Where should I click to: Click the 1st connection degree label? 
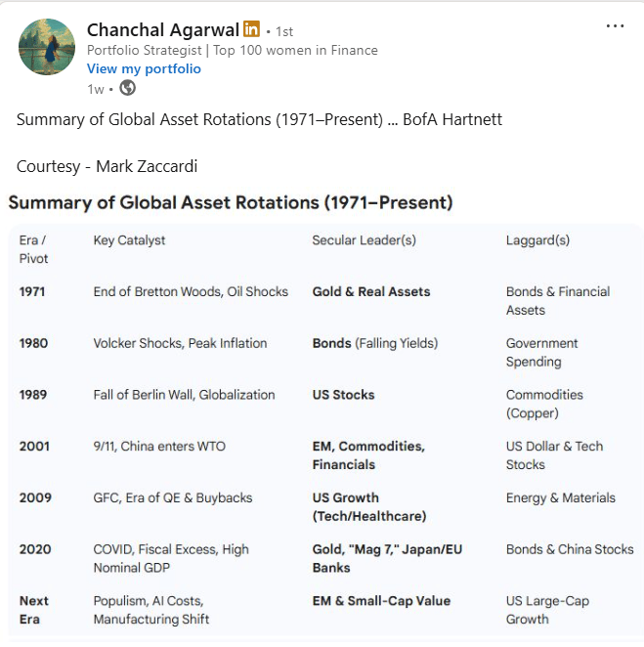(x=284, y=31)
